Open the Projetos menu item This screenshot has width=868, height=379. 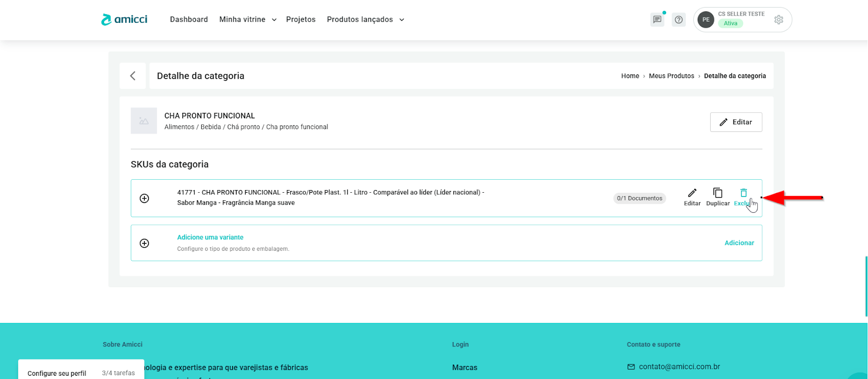tap(301, 20)
